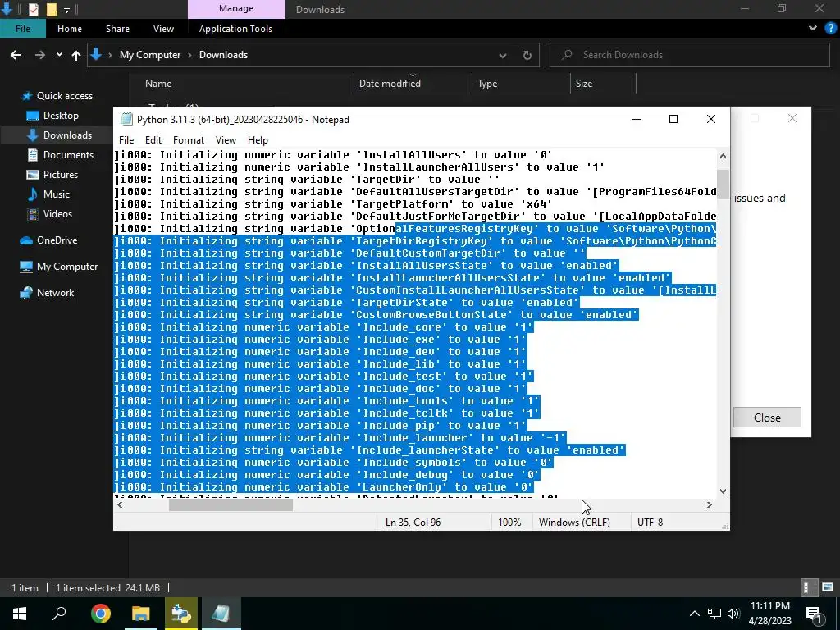The image size is (840, 630).
Task: Select the Manage contextual tab
Action: pos(236,9)
